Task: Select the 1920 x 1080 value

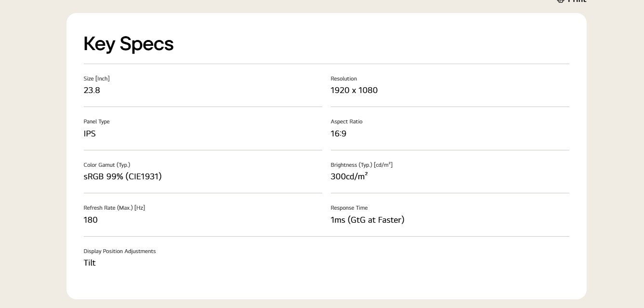Action: coord(354,90)
